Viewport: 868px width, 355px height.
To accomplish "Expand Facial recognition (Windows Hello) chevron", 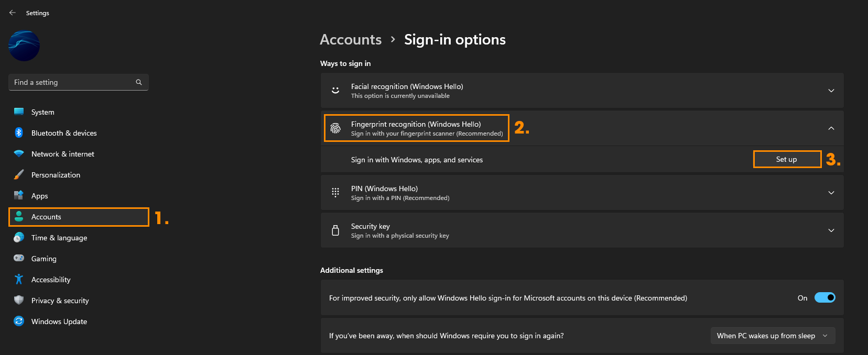I will [831, 91].
